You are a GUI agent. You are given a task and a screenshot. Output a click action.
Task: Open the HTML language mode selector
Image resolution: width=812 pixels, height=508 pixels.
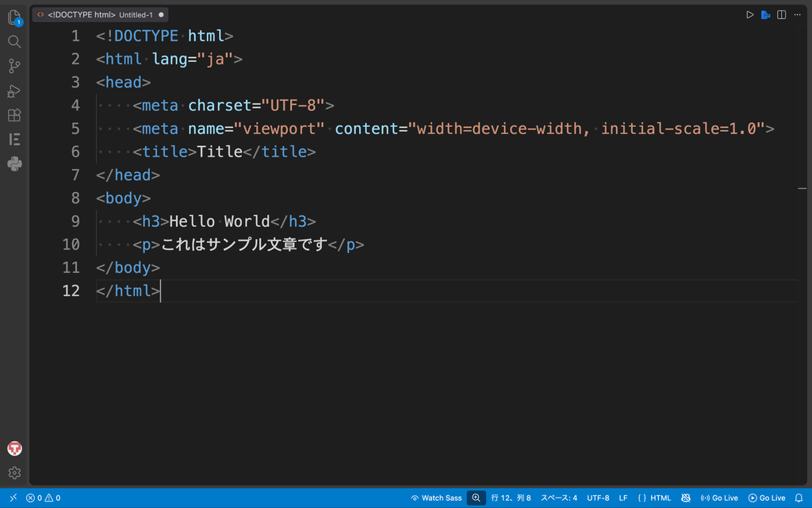click(x=654, y=498)
